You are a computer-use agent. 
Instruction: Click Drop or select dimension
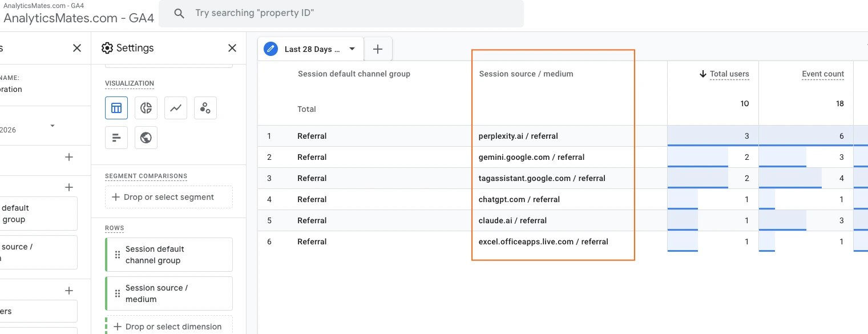(x=169, y=326)
